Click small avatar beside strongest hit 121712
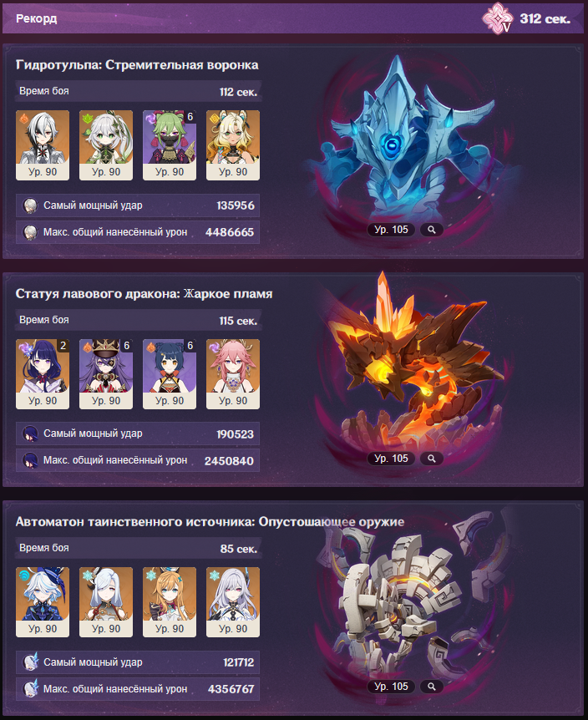 coord(30,662)
